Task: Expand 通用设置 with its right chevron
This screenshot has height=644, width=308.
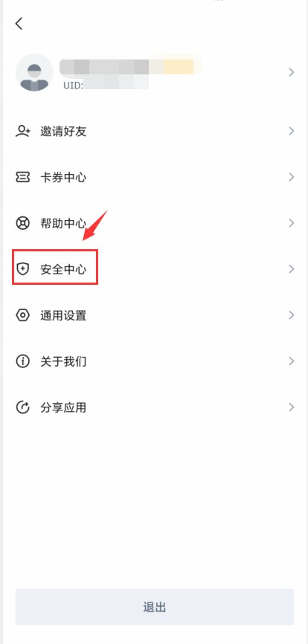Action: tap(292, 315)
